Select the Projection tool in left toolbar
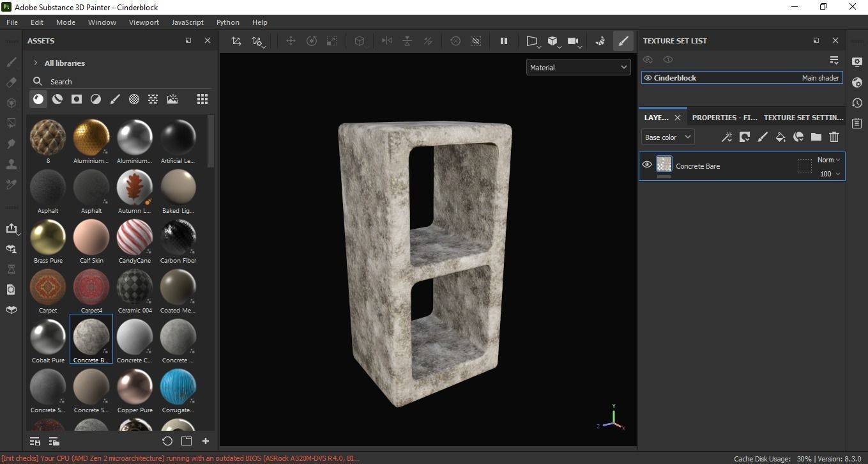This screenshot has width=868, height=464. coord(11,103)
